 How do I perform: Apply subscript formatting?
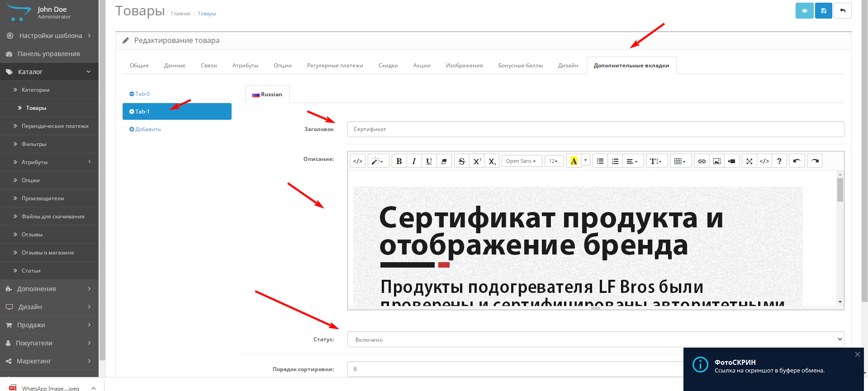(492, 161)
